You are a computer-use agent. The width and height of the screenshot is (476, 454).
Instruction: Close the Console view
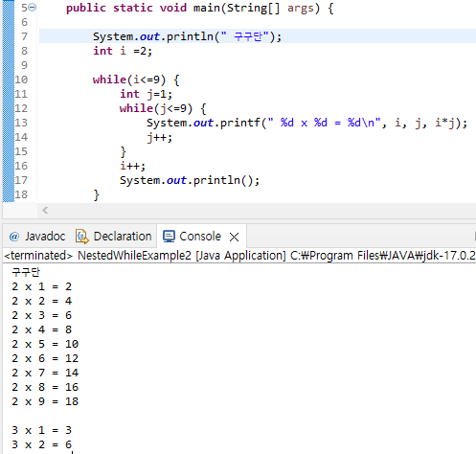234,237
